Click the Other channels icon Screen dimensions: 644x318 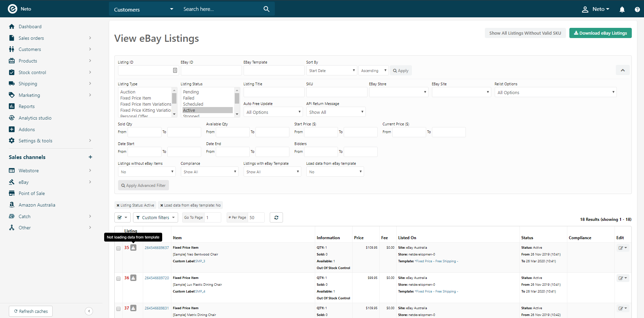pos(12,228)
